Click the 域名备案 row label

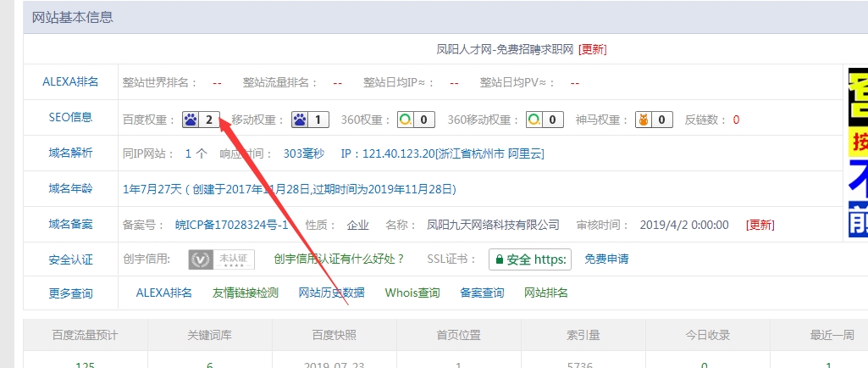click(x=70, y=224)
